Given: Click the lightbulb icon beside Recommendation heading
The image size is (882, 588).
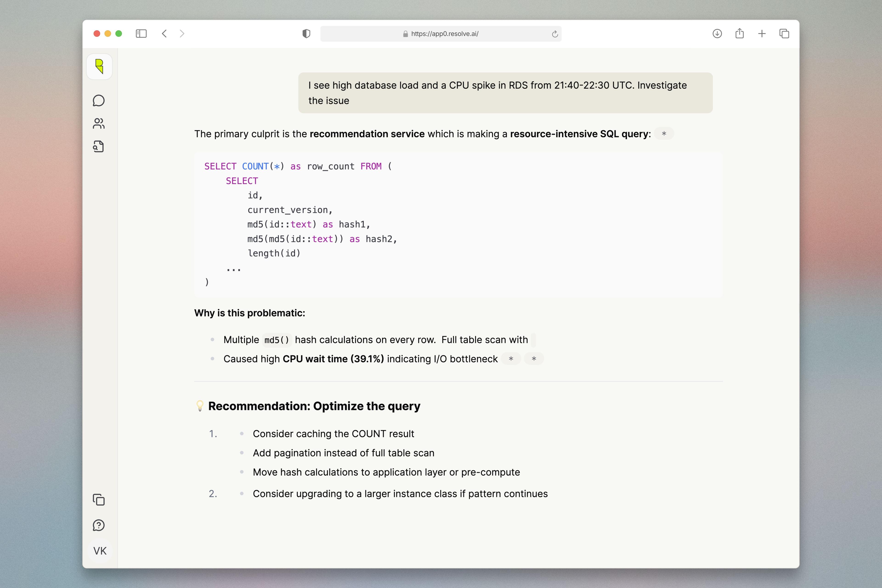Looking at the screenshot, I should 200,406.
